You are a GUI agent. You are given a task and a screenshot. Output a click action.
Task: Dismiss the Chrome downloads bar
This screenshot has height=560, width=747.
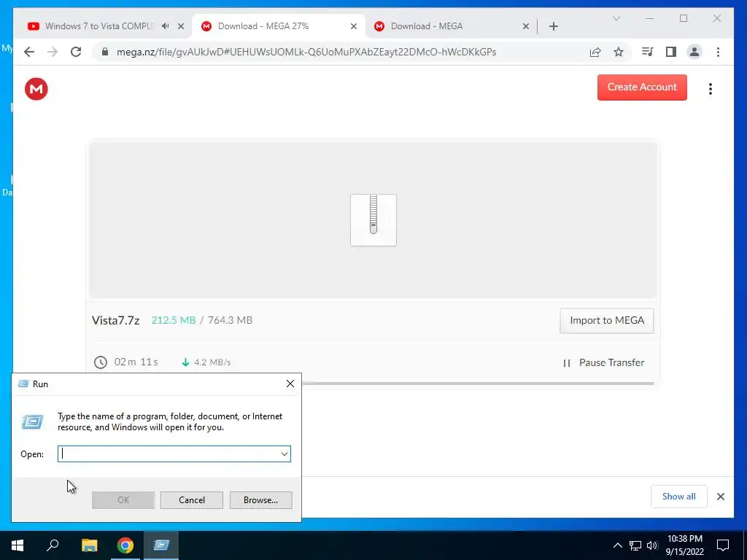click(721, 497)
